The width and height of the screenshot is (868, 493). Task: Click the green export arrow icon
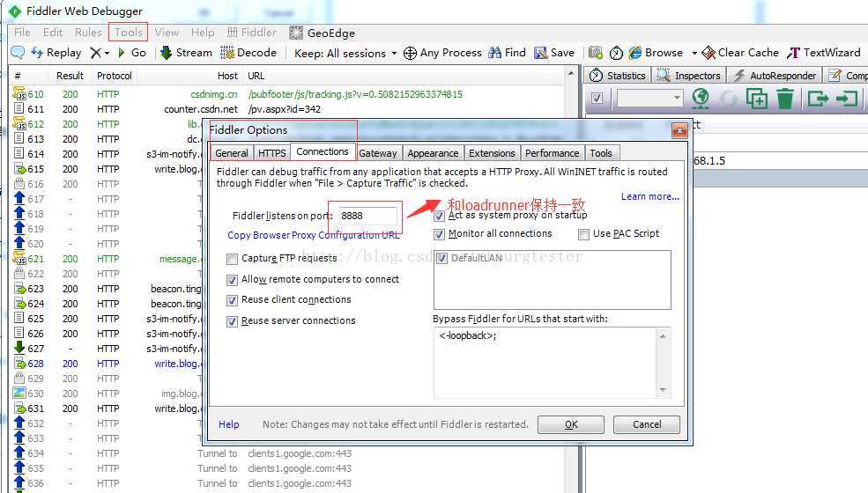point(818,99)
